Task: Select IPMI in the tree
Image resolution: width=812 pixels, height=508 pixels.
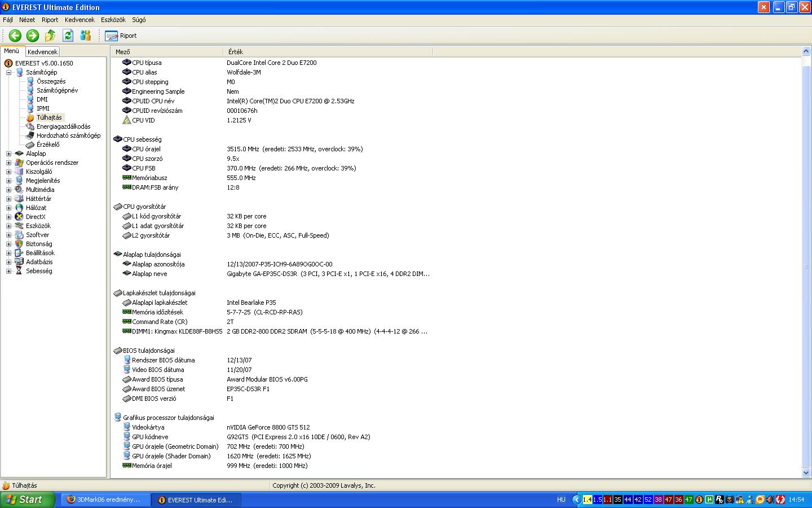Action: coord(43,108)
